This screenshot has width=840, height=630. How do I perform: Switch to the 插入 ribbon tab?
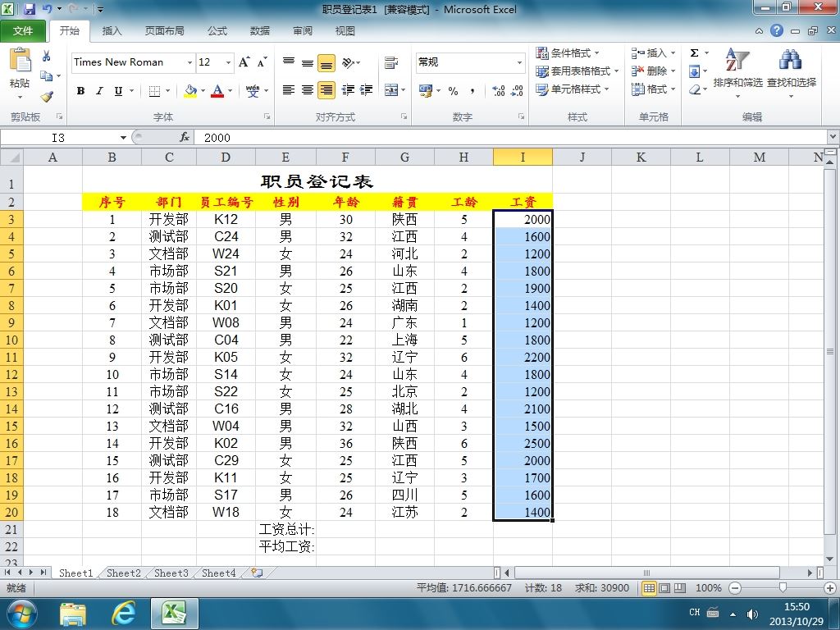tap(112, 31)
